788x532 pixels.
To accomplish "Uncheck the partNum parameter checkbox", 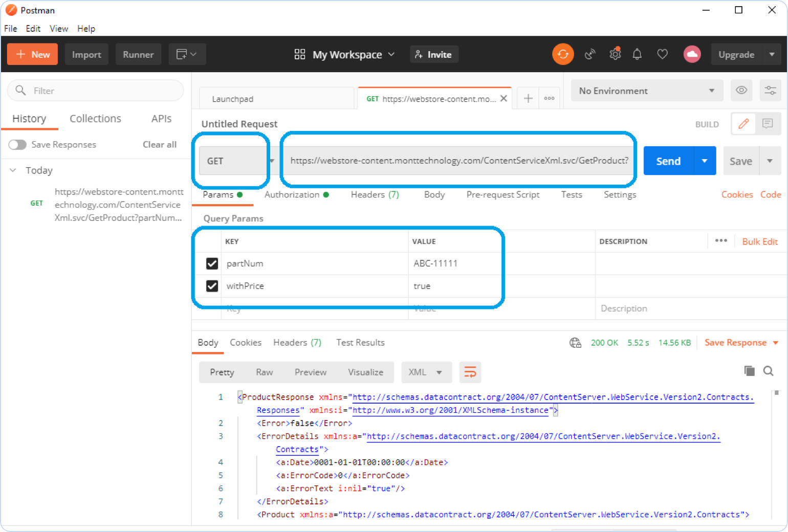I will (212, 263).
